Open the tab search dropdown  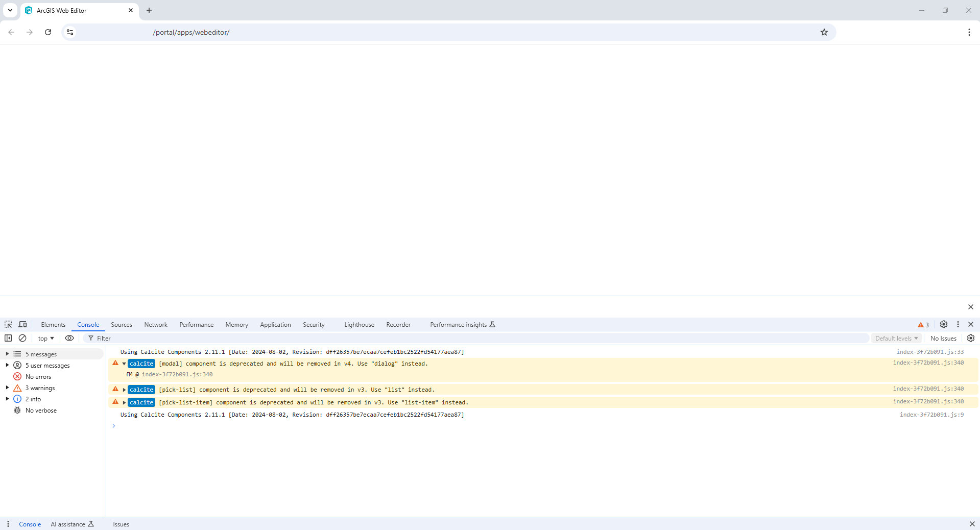point(10,10)
